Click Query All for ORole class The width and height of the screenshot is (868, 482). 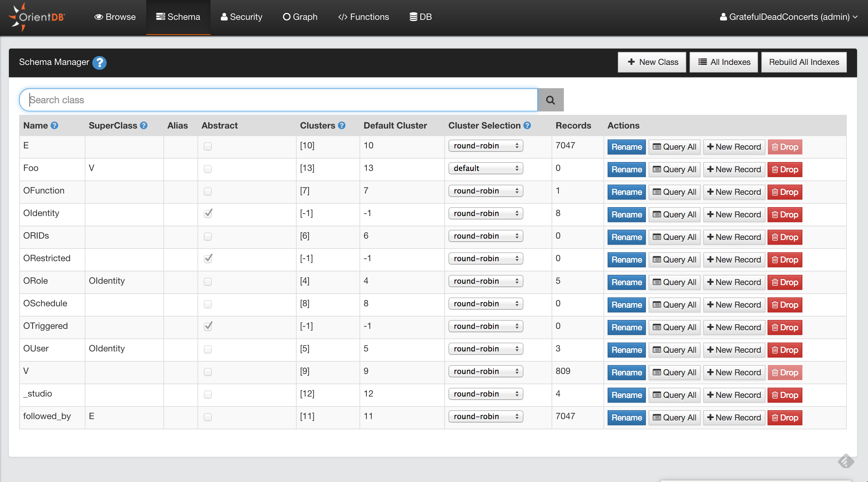tap(674, 282)
